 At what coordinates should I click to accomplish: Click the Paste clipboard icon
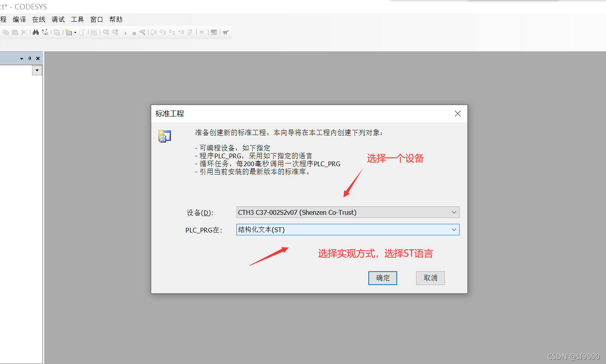[x=15, y=32]
